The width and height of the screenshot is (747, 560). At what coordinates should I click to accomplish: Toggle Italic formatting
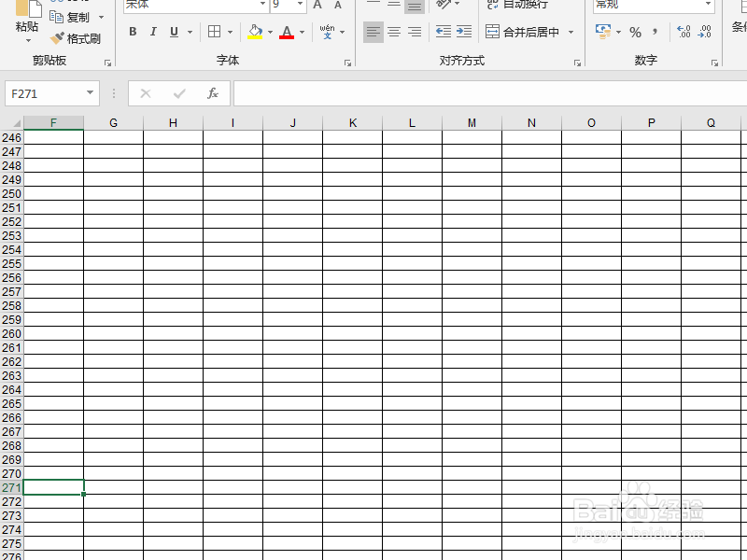(x=153, y=31)
